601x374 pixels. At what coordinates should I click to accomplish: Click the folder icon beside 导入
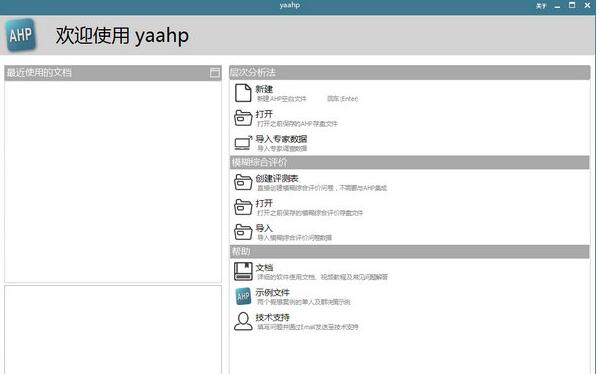(x=243, y=232)
